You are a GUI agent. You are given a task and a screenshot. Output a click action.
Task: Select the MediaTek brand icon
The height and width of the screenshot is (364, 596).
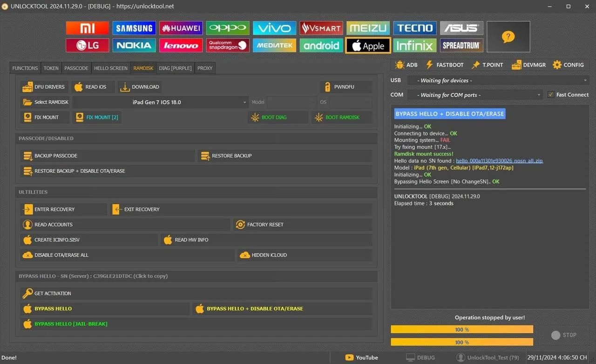(x=274, y=45)
